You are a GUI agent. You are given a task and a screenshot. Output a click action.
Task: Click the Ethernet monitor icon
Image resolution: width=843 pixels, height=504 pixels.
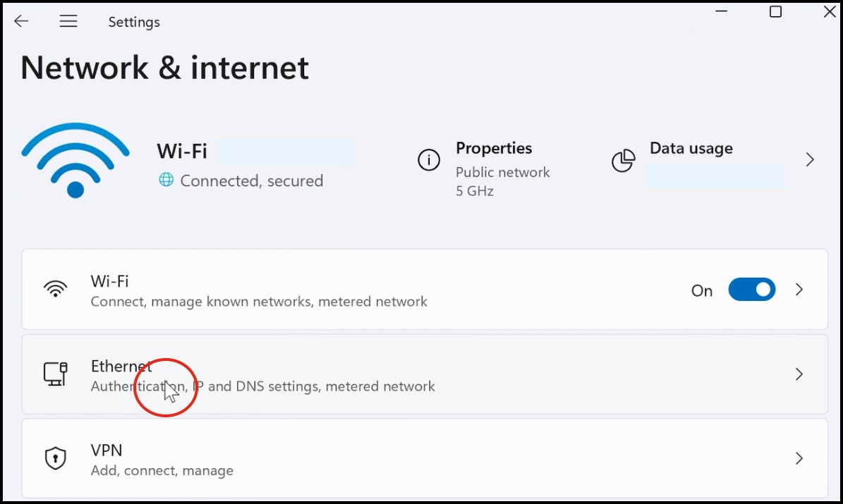tap(55, 373)
